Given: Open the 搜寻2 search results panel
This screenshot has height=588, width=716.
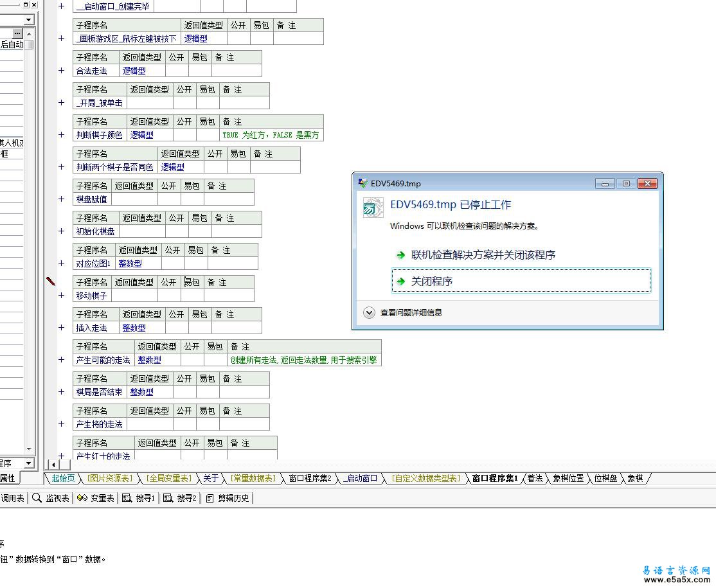Looking at the screenshot, I should click(181, 497).
